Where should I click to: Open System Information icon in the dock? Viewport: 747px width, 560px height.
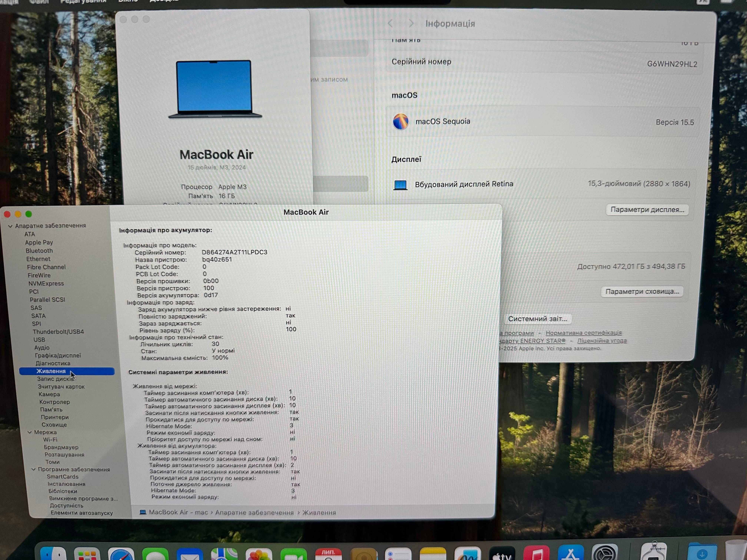click(x=654, y=551)
